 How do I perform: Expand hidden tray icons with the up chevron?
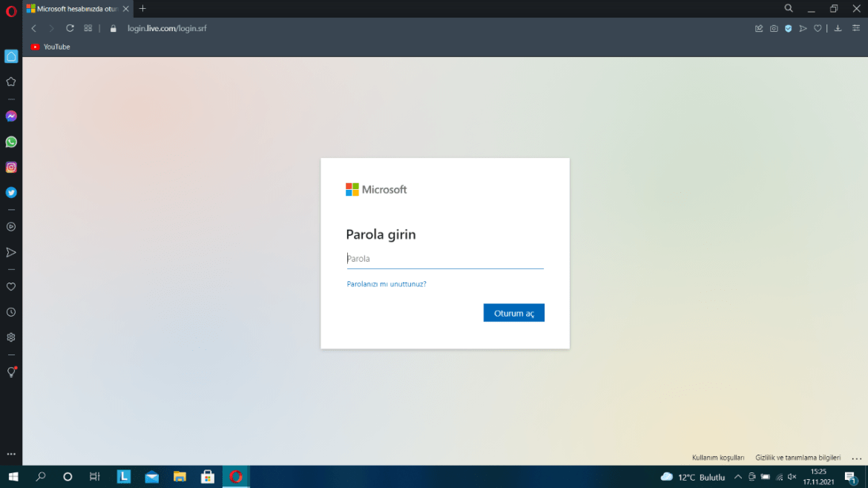(738, 477)
